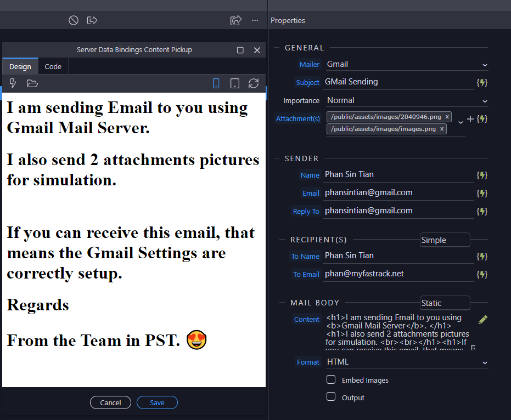Open the Recipient(s) mode dropdown showing Simple
The width and height of the screenshot is (511, 420).
pos(445,240)
